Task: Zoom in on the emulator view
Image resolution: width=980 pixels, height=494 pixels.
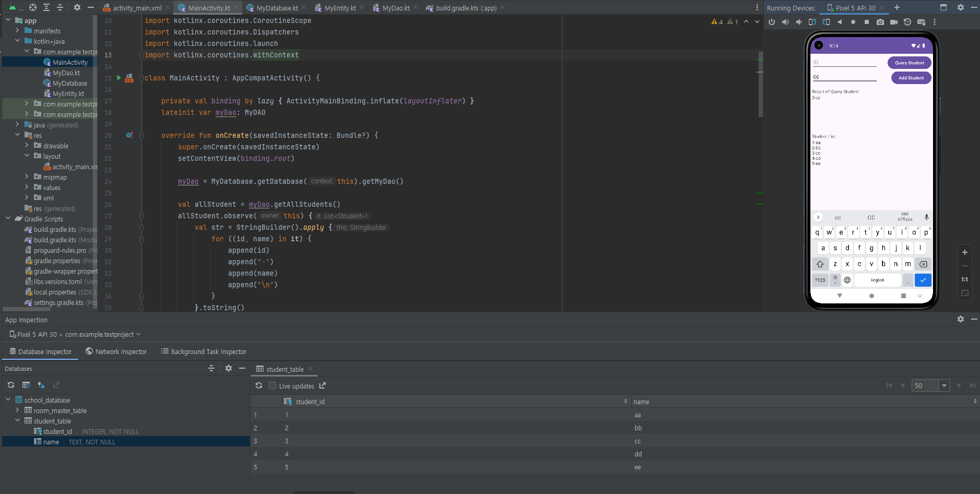Action: pyautogui.click(x=965, y=252)
